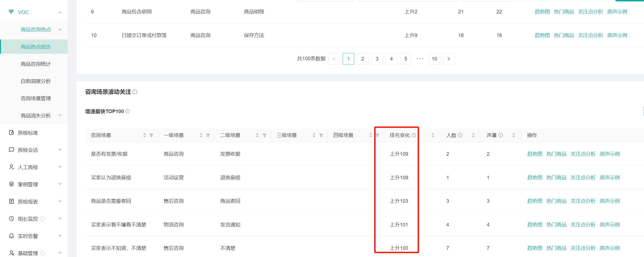Screen dimensions: 644x257
Task: Open 质检标准 in sidebar
Action: pyautogui.click(x=28, y=133)
